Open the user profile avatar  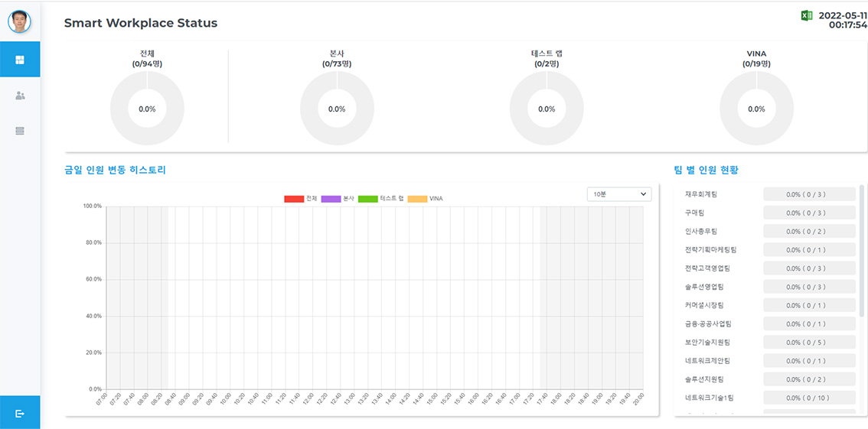click(20, 21)
